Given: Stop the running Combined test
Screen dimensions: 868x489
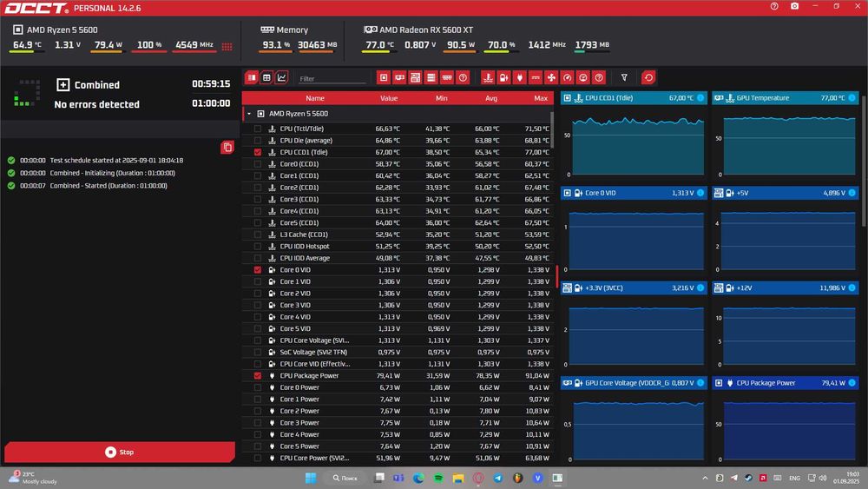Looking at the screenshot, I should pyautogui.click(x=120, y=452).
